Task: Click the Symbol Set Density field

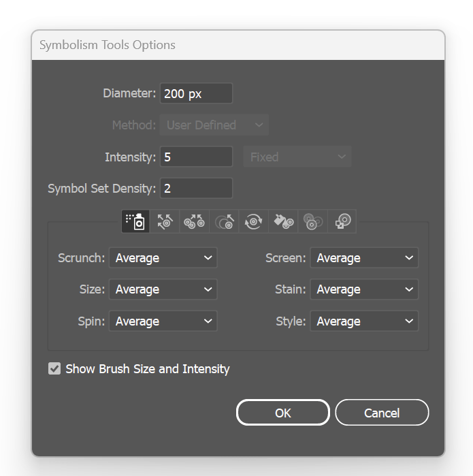Action: (x=196, y=188)
